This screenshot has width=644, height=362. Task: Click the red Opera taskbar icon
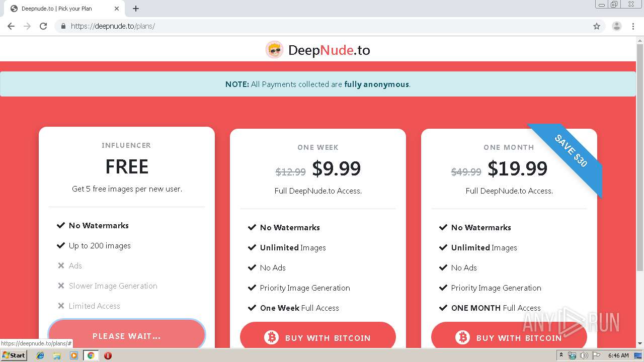click(x=108, y=355)
